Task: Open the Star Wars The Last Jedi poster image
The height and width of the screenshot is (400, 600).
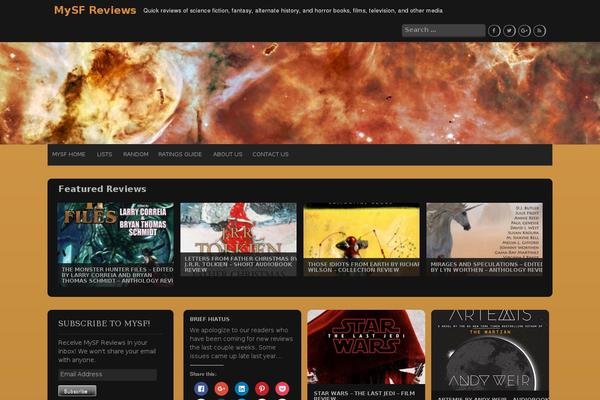Action: tap(366, 347)
